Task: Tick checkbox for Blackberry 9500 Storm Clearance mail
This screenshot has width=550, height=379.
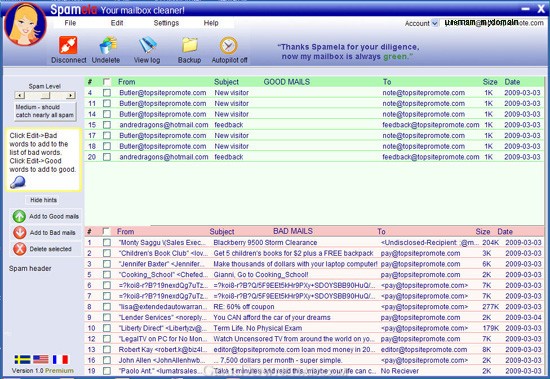Action: click(107, 242)
